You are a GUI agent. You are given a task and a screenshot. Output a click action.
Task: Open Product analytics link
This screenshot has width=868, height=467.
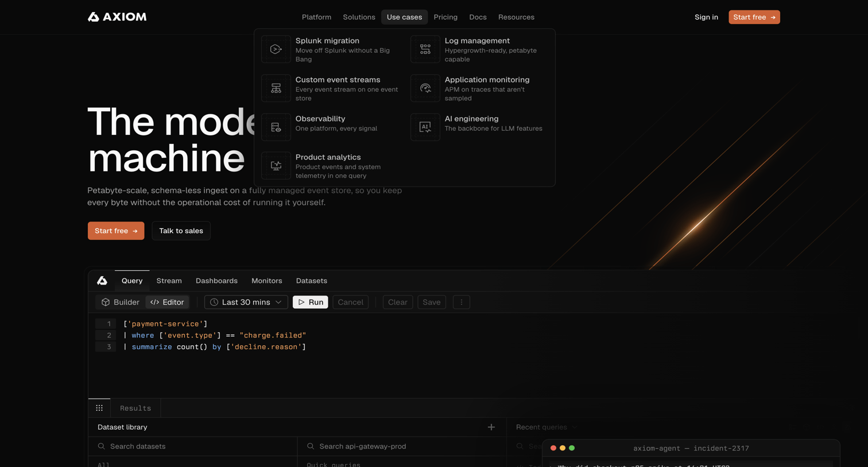coord(328,157)
